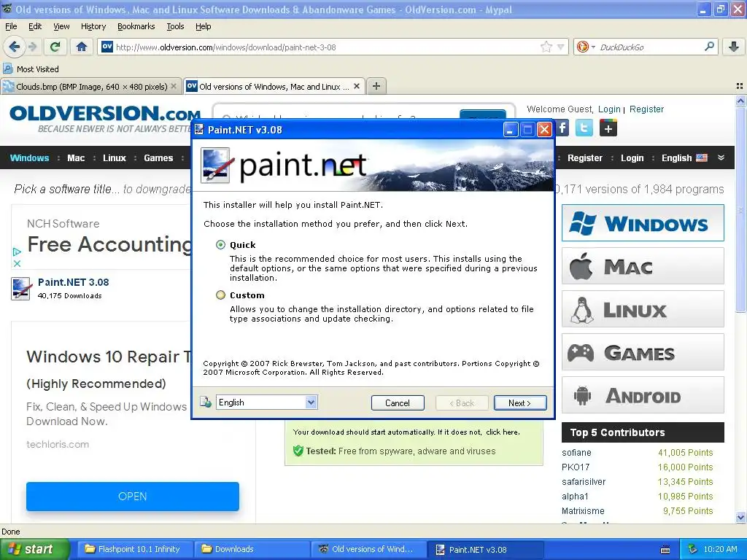Click the AdChoices triangle icon

[x=18, y=252]
